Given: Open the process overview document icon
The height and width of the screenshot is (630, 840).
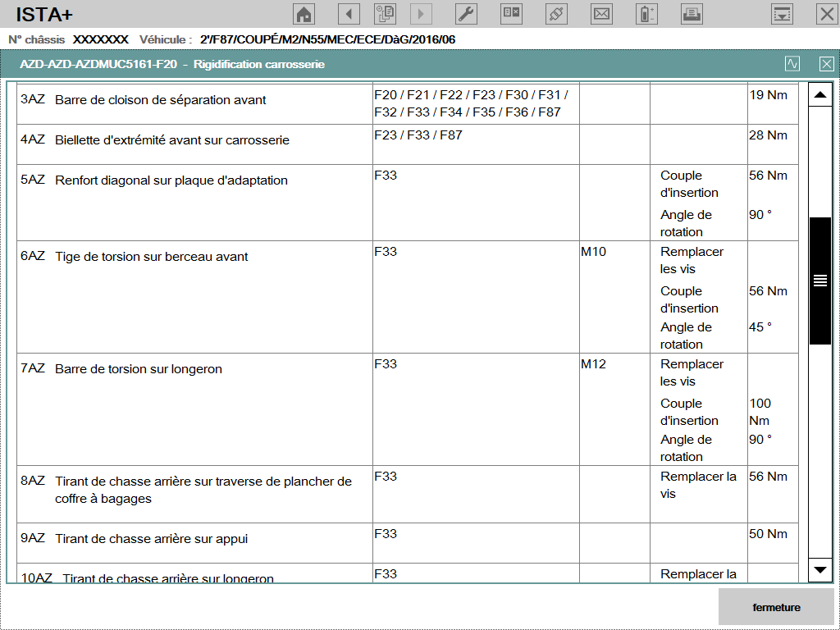Looking at the screenshot, I should (386, 14).
